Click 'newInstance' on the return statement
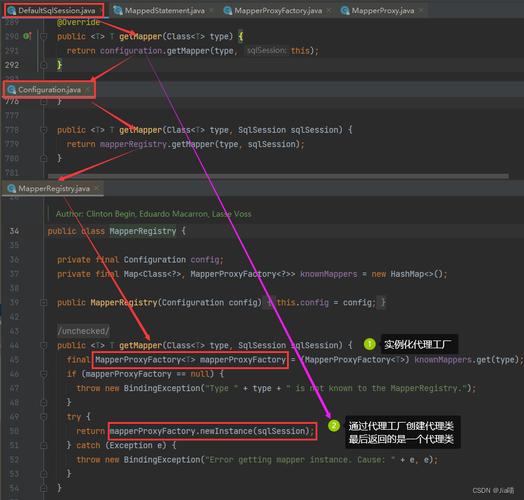The height and width of the screenshot is (500, 524). pos(226,431)
